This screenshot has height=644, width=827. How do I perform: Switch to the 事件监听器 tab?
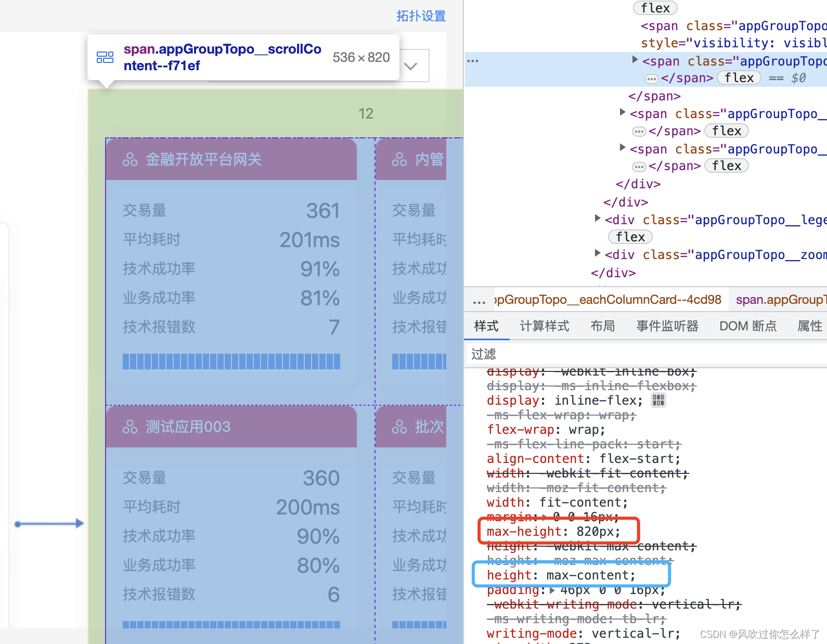pyautogui.click(x=667, y=326)
